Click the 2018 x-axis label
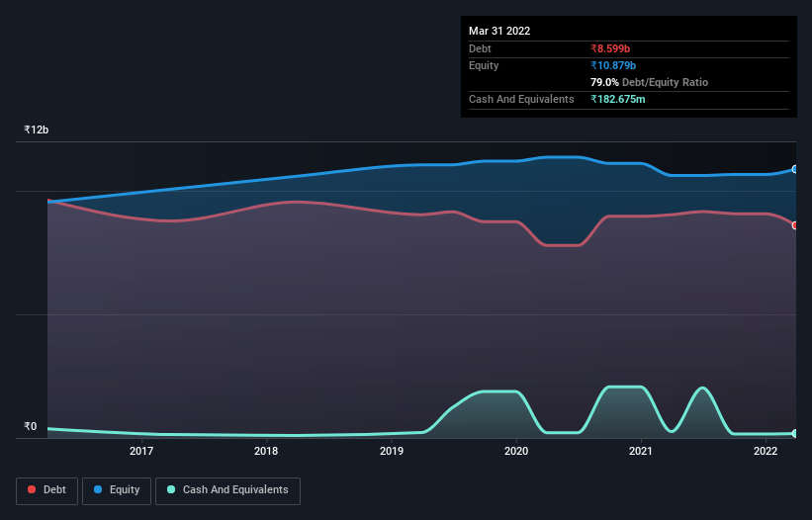The image size is (812, 520). point(266,451)
